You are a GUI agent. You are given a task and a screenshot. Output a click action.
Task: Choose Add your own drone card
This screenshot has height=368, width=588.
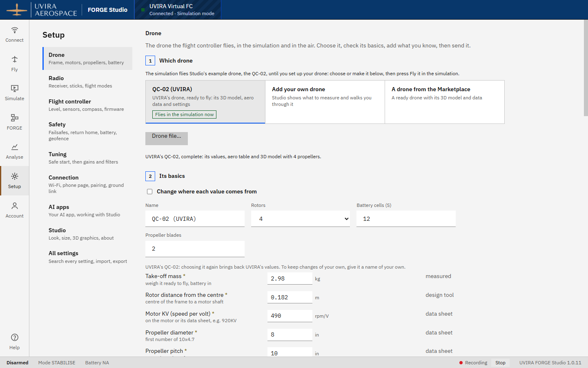(x=325, y=102)
